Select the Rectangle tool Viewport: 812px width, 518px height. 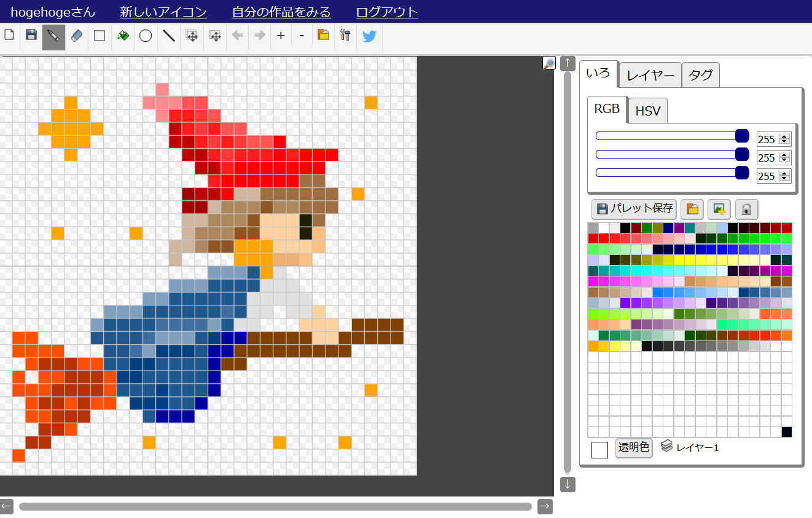[99, 36]
